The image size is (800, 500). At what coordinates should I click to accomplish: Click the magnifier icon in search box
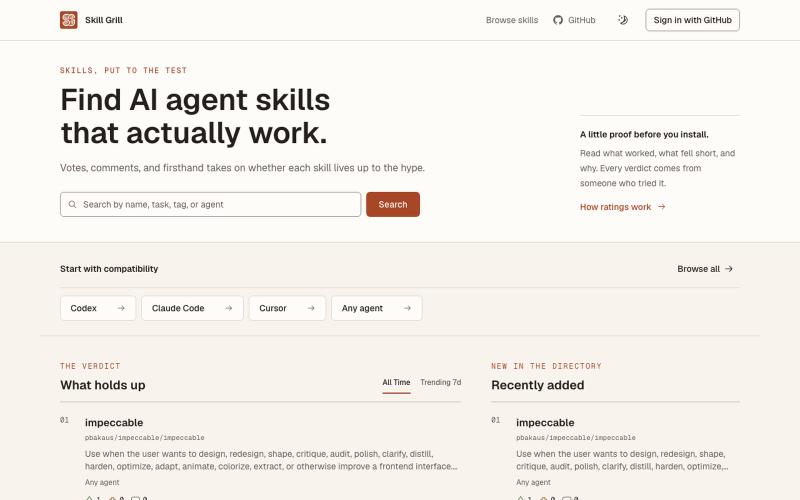tap(72, 204)
